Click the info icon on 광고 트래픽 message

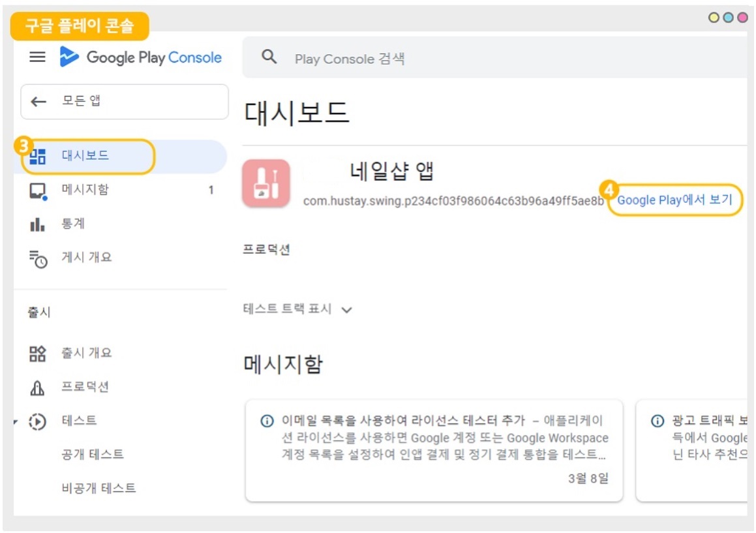(x=658, y=421)
